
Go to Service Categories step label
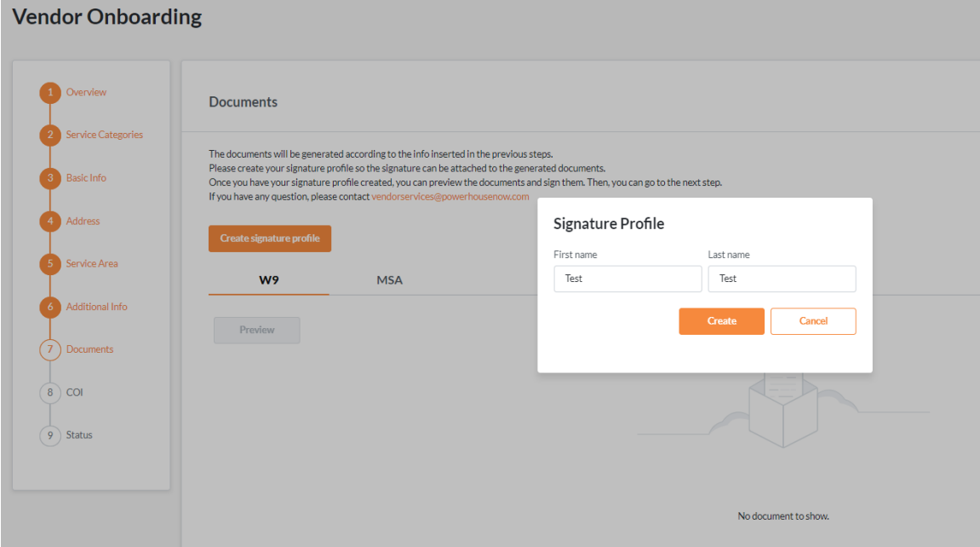(105, 135)
